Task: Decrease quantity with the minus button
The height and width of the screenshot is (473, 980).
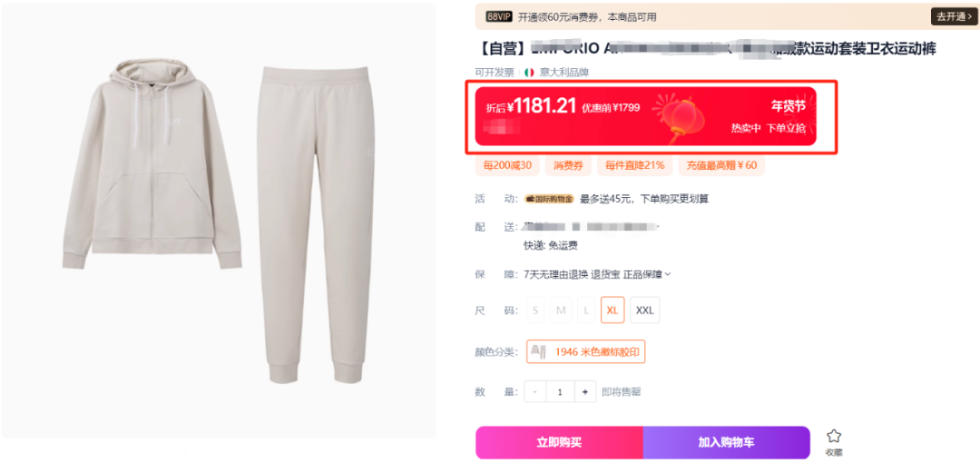Action: point(535,391)
